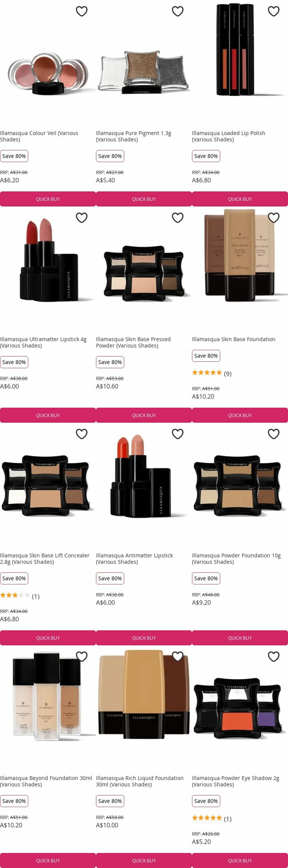Wishlist the Ultramatter Lipstick 4g
This screenshot has width=288, height=868.
point(82,218)
